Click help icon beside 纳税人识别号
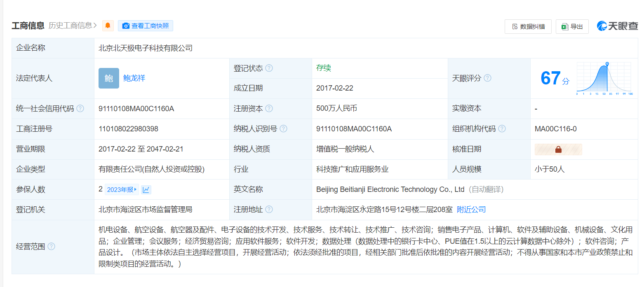Screen dimensions: 644x287 pos(283,129)
